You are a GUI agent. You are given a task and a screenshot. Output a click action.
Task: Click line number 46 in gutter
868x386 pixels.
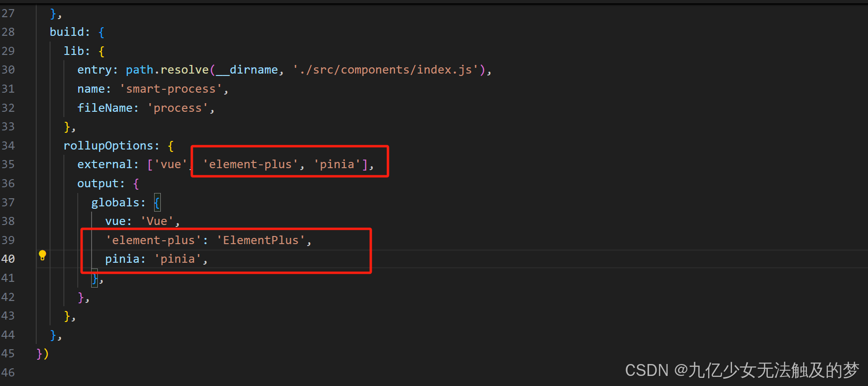point(8,373)
